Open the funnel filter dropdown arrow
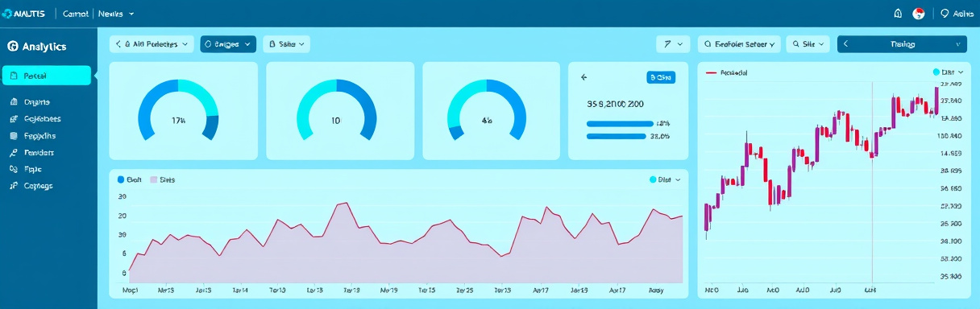This screenshot has height=309, width=980. coord(681,44)
